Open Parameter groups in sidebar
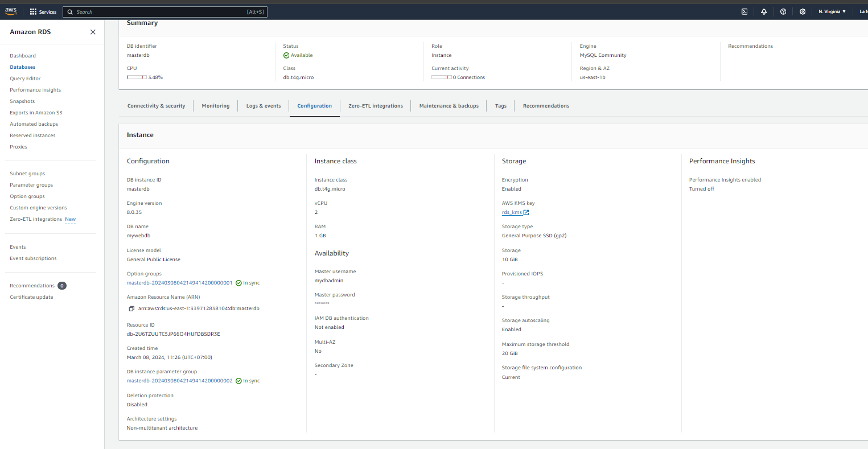Viewport: 868px width, 449px height. [x=31, y=185]
